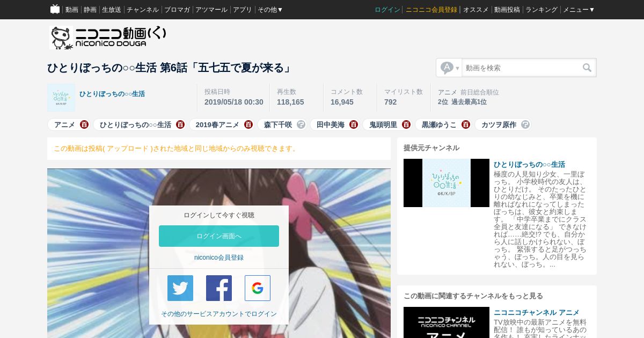Open channel name link beside the avatar
644x338 pixels.
pos(112,94)
